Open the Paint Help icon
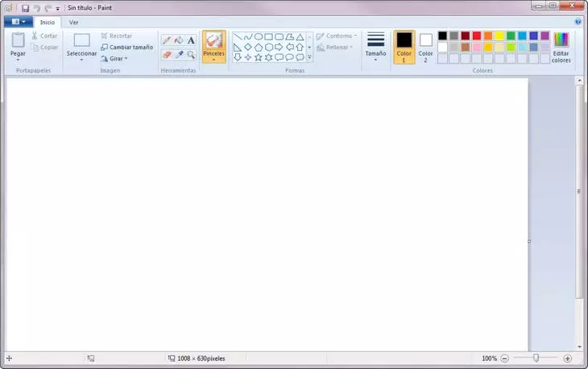Image resolution: width=588 pixels, height=369 pixels. coord(578,22)
